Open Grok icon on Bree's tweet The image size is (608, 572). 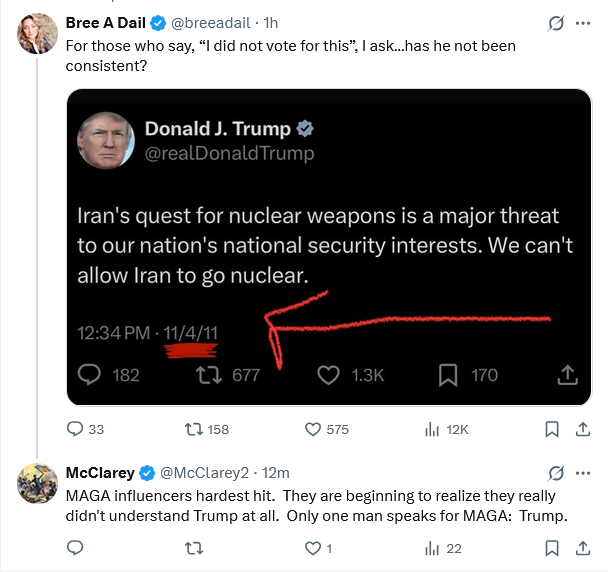[553, 21]
